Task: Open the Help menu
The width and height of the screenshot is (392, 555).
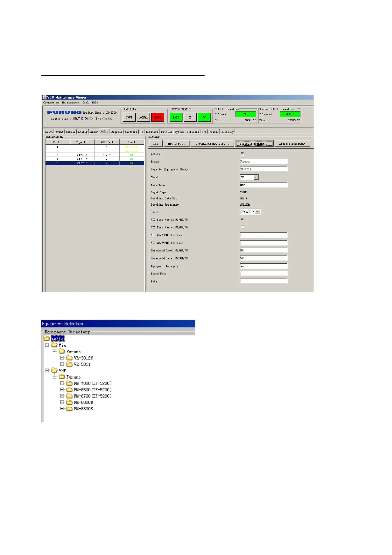Action: (95, 102)
